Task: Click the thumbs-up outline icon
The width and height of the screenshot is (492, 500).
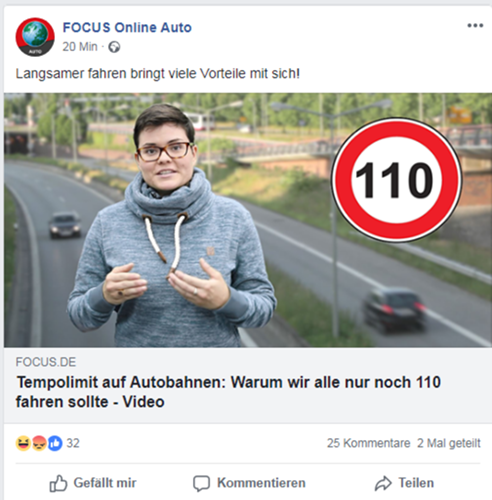Action: click(x=58, y=483)
